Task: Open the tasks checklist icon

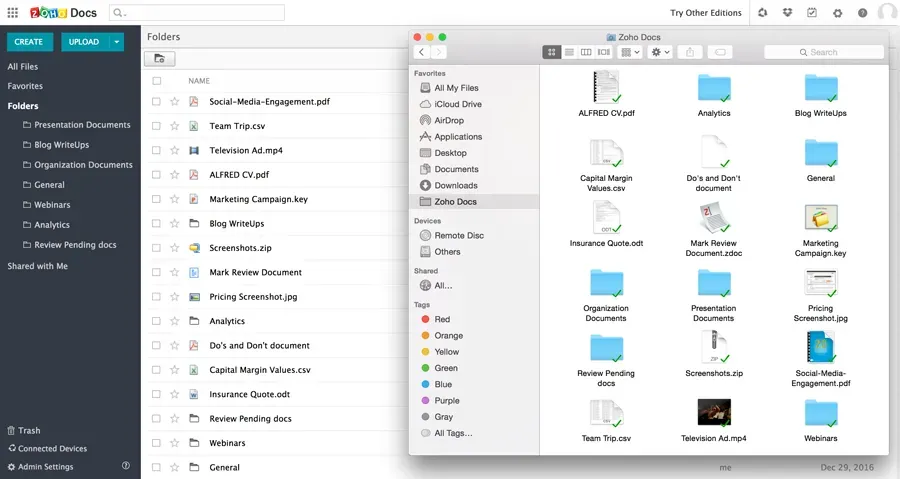Action: pyautogui.click(x=812, y=13)
